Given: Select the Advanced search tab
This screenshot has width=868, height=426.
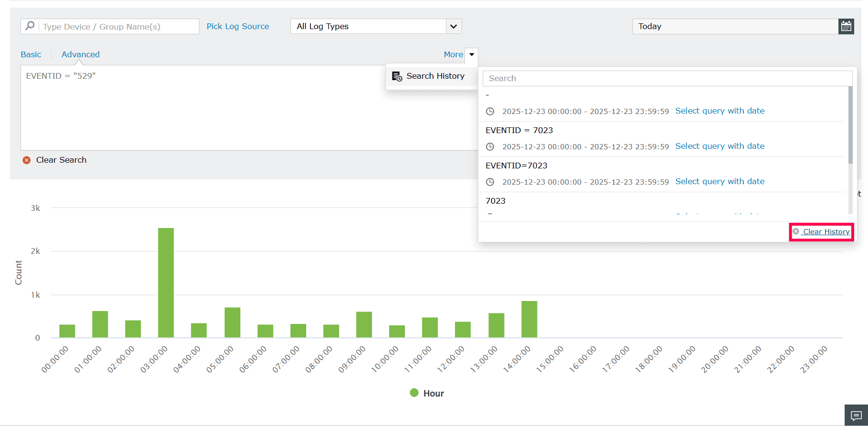Looking at the screenshot, I should tap(81, 54).
